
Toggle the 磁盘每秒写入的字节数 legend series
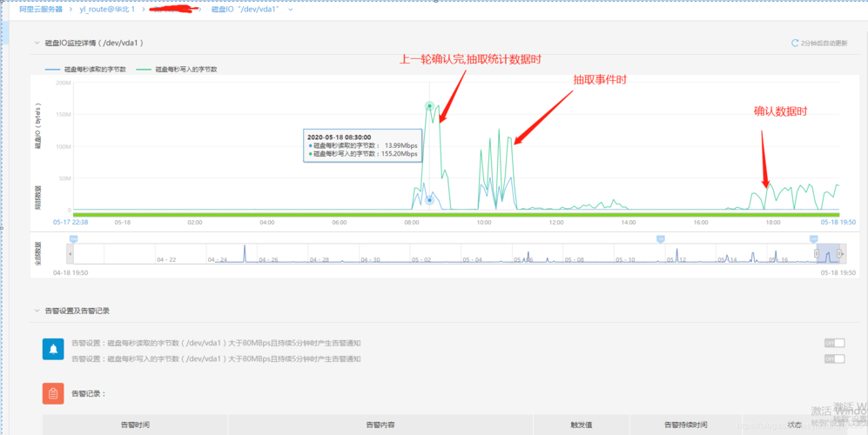click(x=177, y=70)
